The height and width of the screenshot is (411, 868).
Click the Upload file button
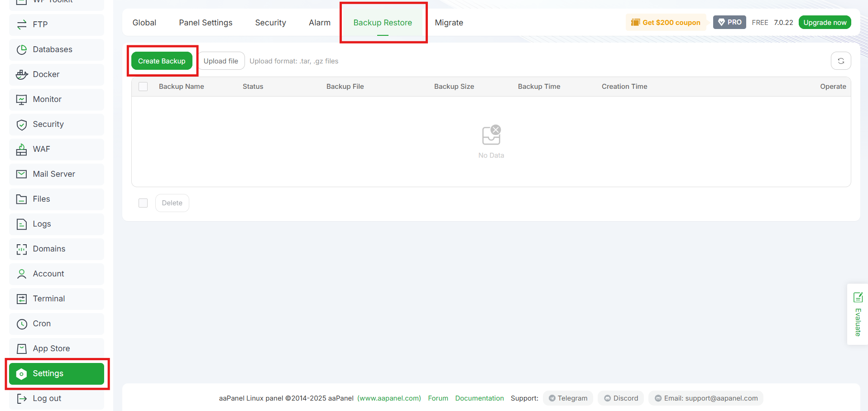[x=221, y=61]
